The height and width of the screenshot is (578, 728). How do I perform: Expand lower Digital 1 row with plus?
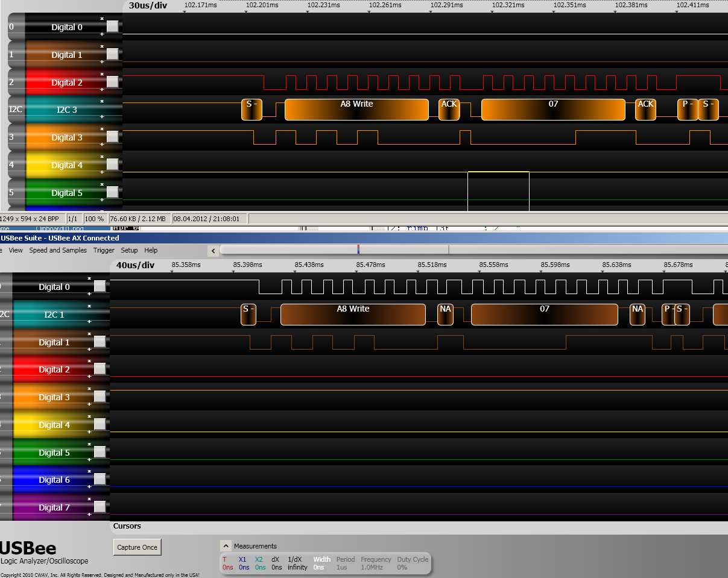click(x=89, y=349)
